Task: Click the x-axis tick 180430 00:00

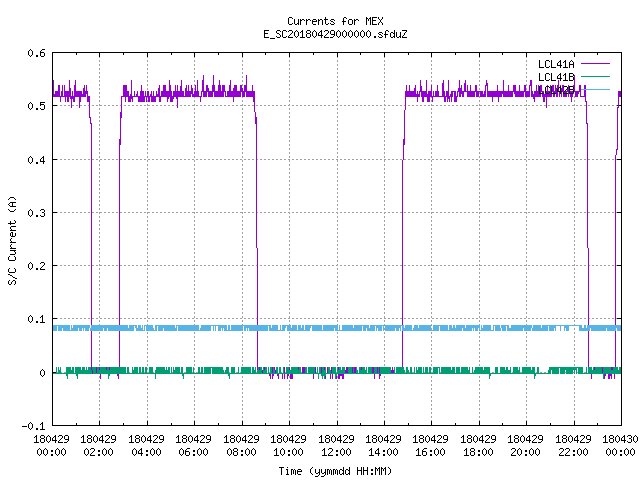Action: tap(620, 446)
